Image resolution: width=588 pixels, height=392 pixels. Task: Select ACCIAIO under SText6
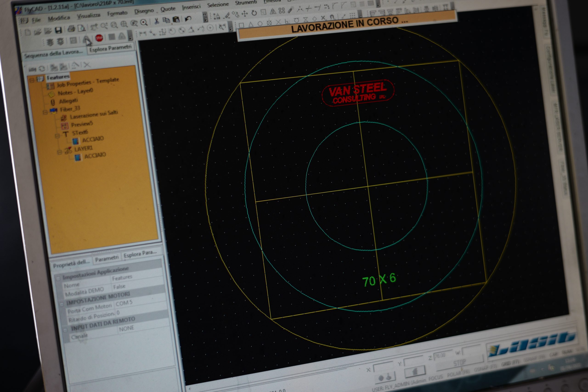pos(93,139)
